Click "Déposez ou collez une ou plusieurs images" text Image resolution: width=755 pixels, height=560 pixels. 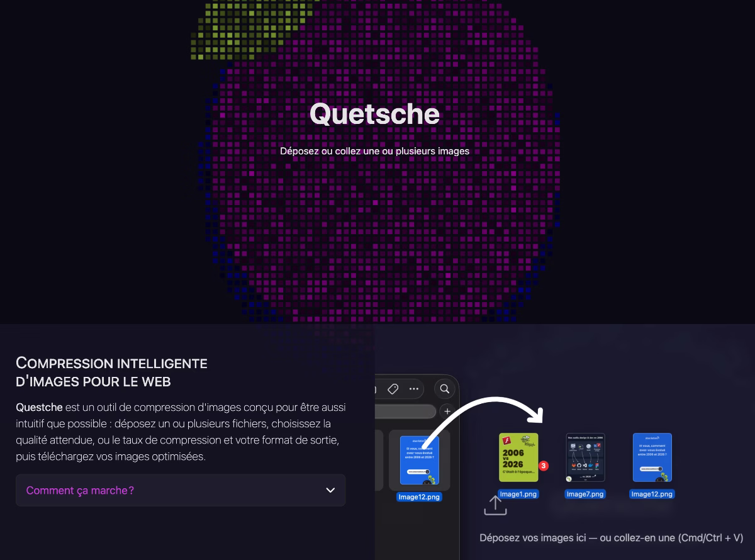[374, 151]
